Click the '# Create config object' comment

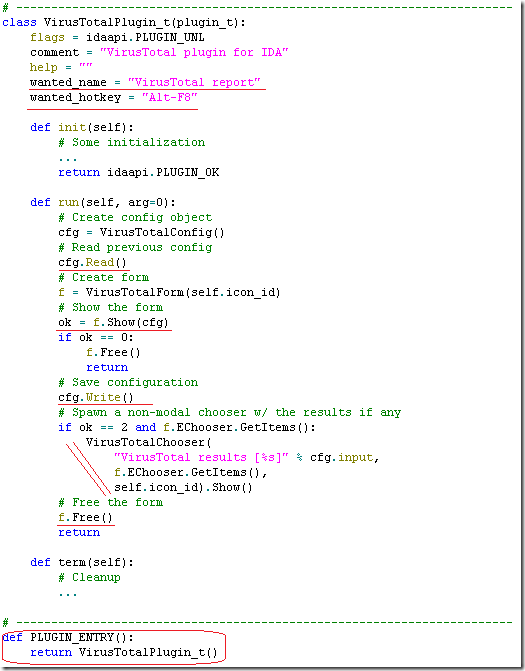135,217
